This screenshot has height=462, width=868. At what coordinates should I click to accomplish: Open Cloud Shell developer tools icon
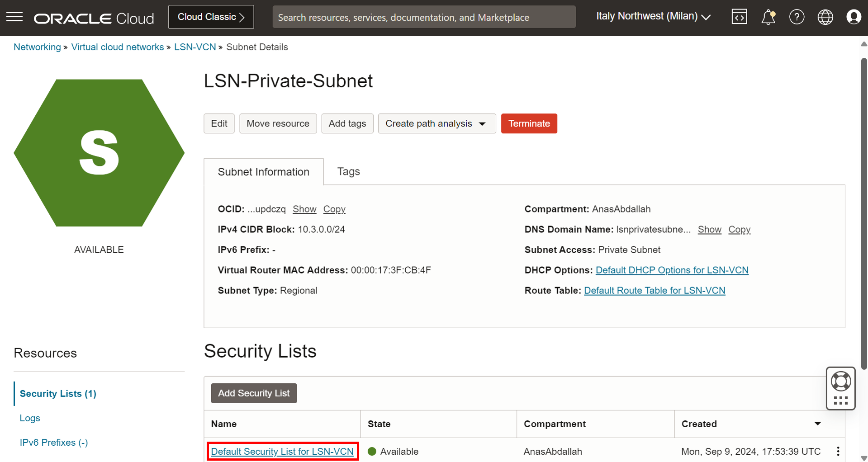[739, 17]
